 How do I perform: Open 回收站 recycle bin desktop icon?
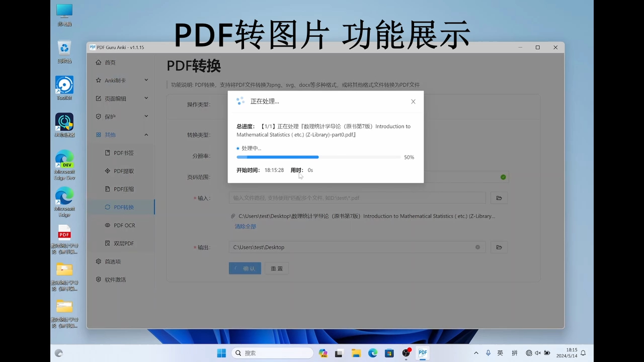[64, 52]
